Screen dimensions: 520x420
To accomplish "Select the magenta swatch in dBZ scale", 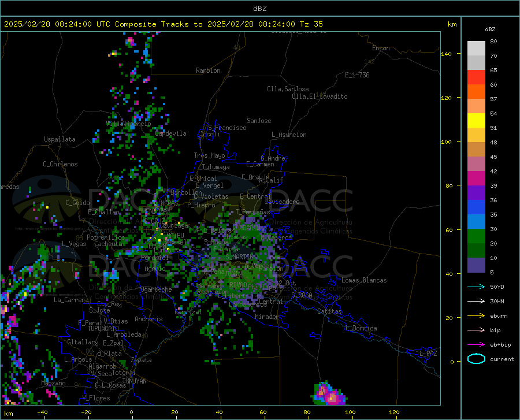I will pos(476,179).
